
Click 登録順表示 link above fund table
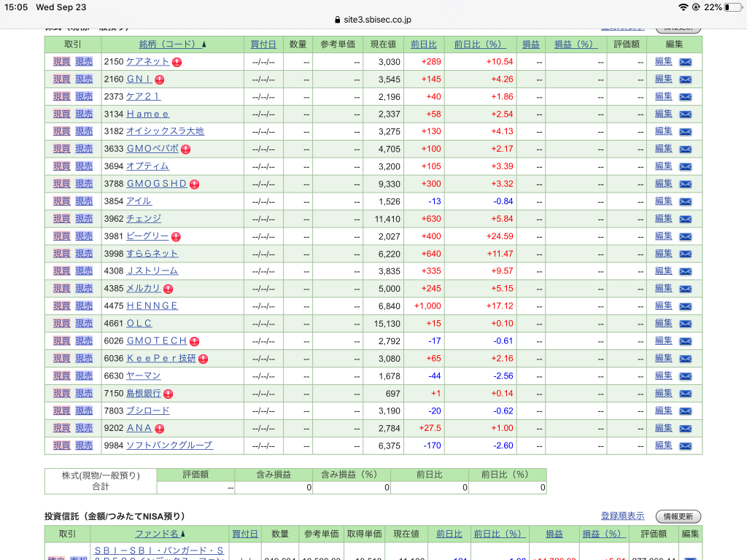[x=622, y=516]
